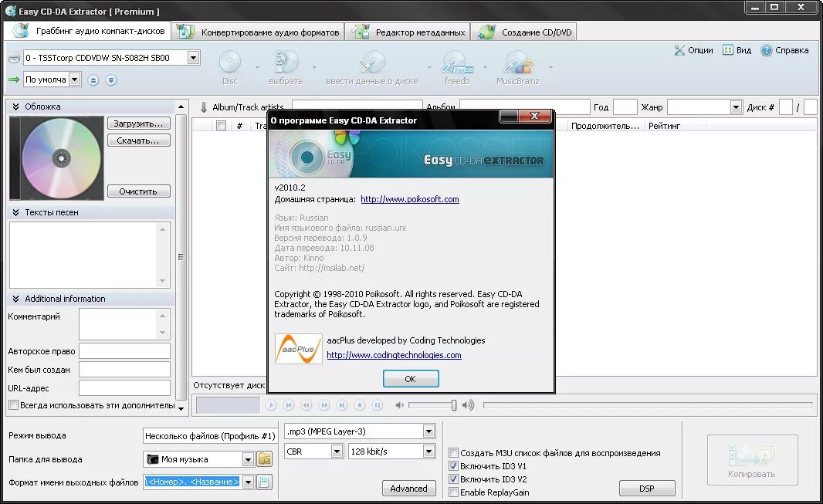Viewport: 823px width, 504px height.
Task: Switch to Граббинг аудио компакт-дисков tab
Action: 88,31
